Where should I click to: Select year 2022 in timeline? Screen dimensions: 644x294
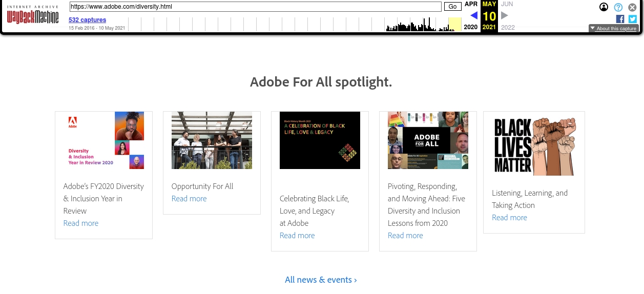pyautogui.click(x=508, y=27)
